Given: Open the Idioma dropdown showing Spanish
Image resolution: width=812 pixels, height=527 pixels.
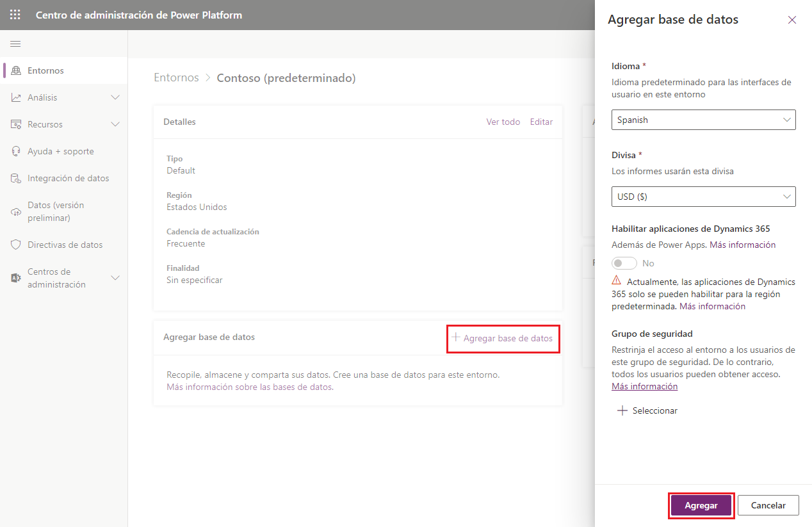Looking at the screenshot, I should tap(704, 120).
